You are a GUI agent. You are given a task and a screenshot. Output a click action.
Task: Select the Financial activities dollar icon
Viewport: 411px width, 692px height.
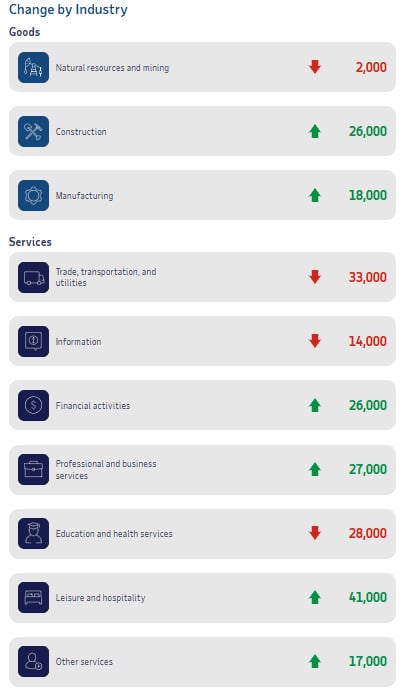pos(34,406)
